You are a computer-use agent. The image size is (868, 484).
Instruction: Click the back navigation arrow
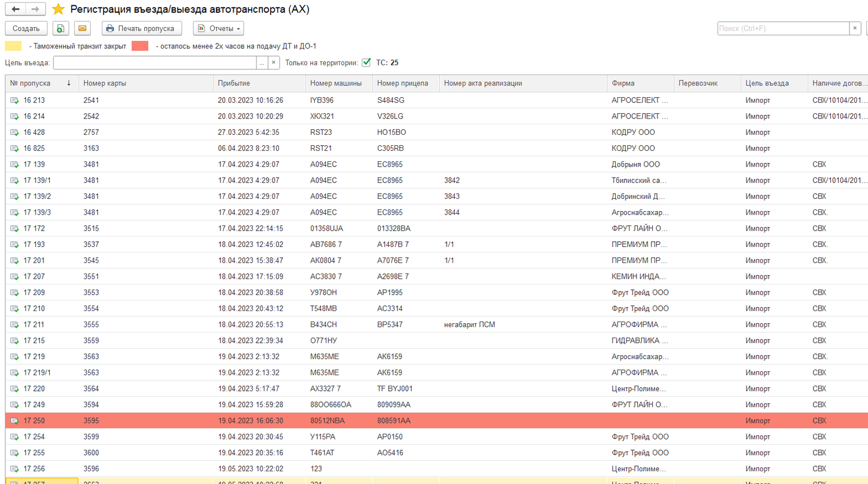click(x=16, y=9)
